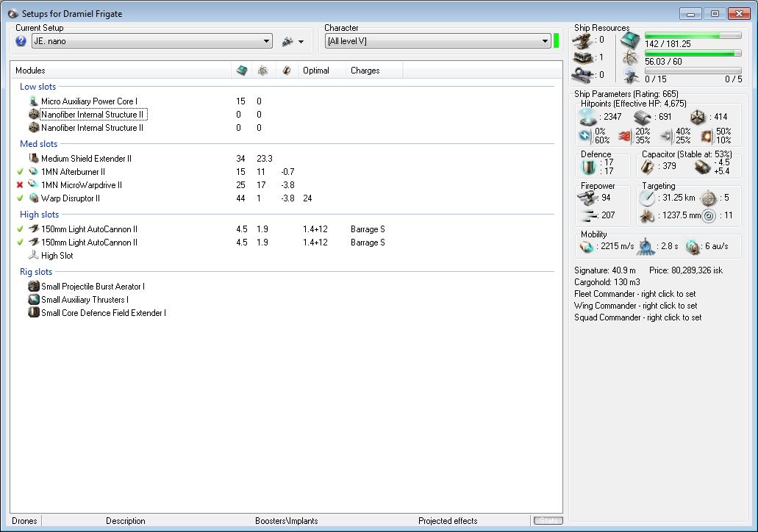The height and width of the screenshot is (532, 758).
Task: Click Barrage S charge of first autocannon
Action: [x=368, y=229]
